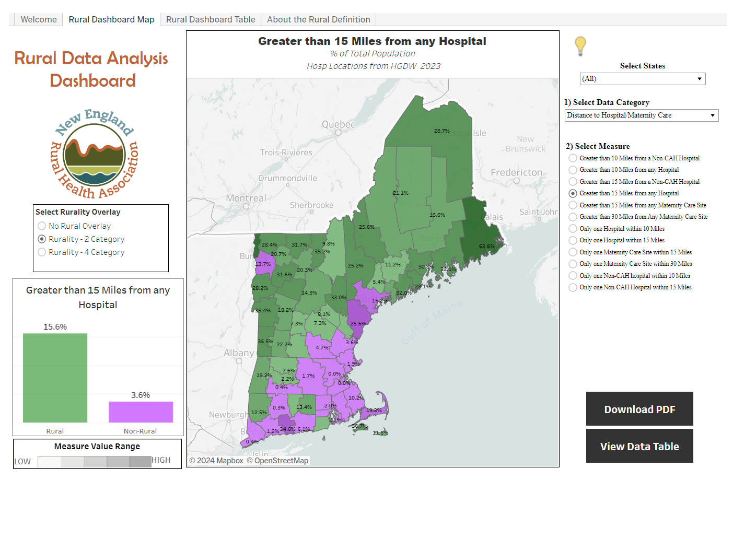
Task: Select Only one Non-CAH hospital within 15 Miles
Action: tap(573, 287)
